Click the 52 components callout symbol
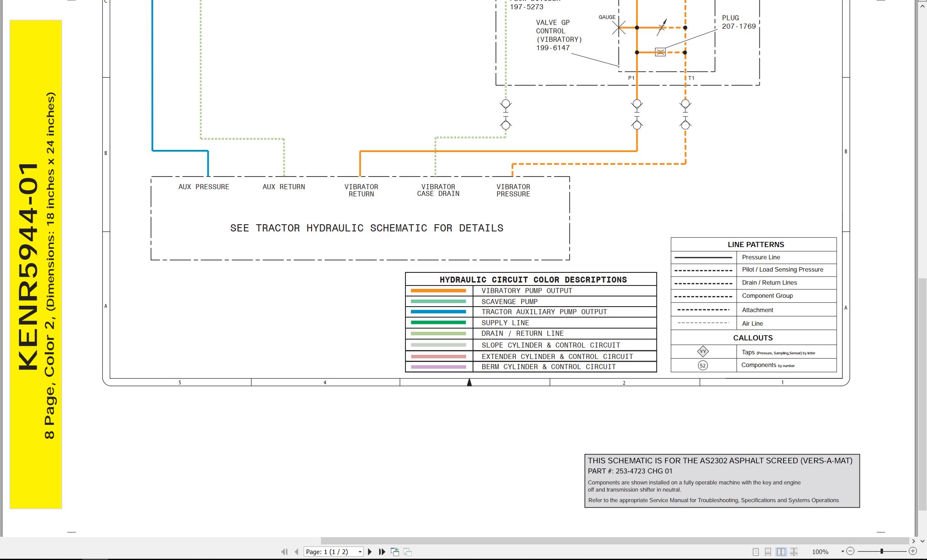The image size is (927, 560). (x=703, y=365)
